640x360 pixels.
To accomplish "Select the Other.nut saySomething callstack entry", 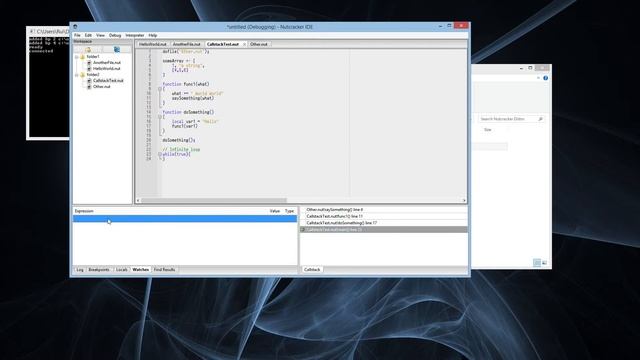I will 384,209.
